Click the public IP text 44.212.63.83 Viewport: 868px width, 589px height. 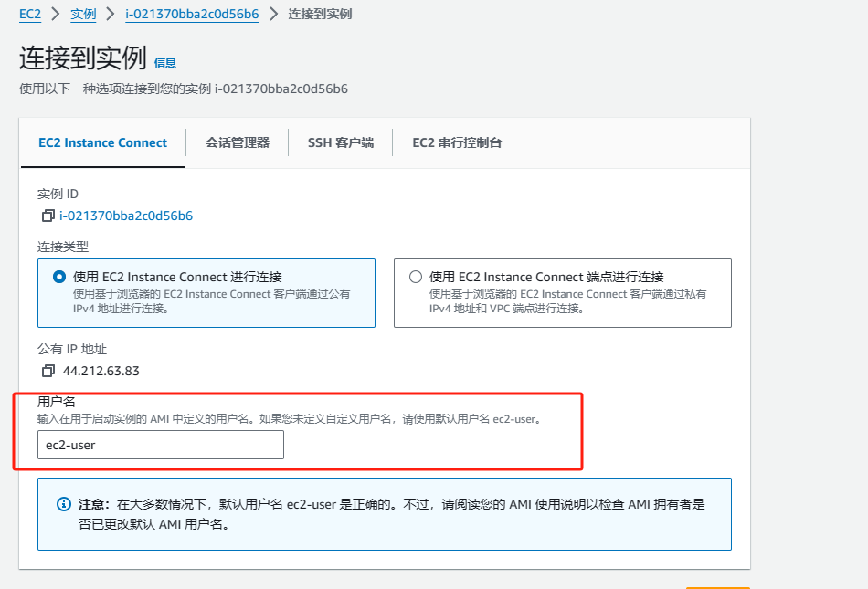pos(101,371)
